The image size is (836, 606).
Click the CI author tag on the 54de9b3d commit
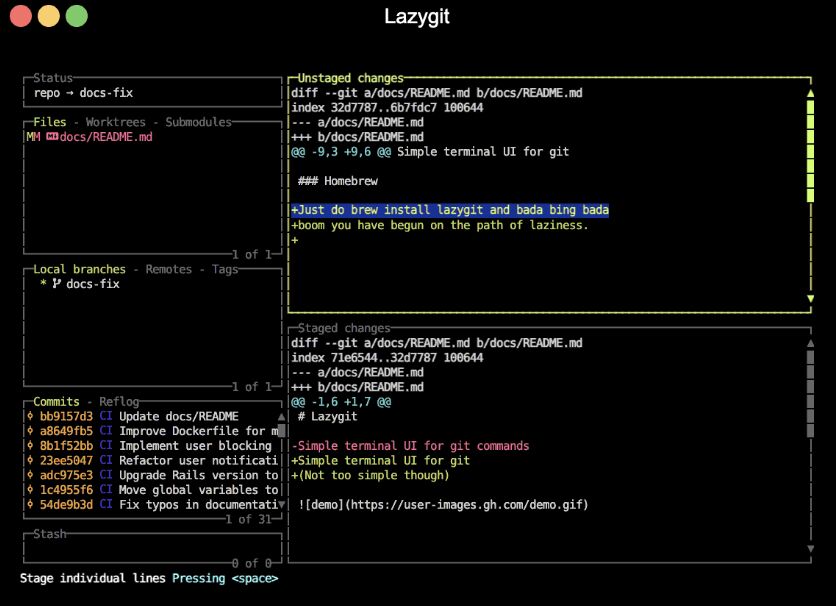[106, 504]
